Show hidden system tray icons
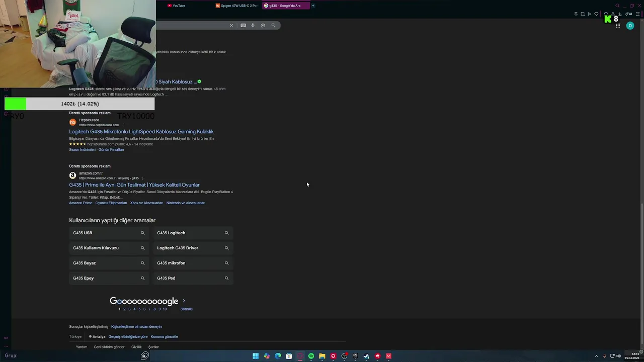 coord(596,356)
